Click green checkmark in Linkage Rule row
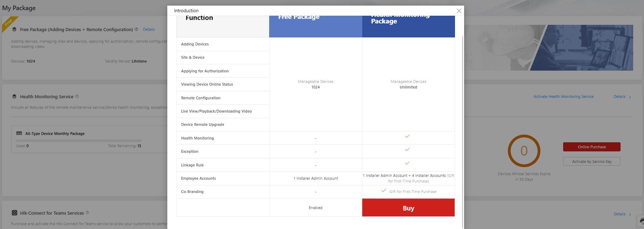 [407, 163]
